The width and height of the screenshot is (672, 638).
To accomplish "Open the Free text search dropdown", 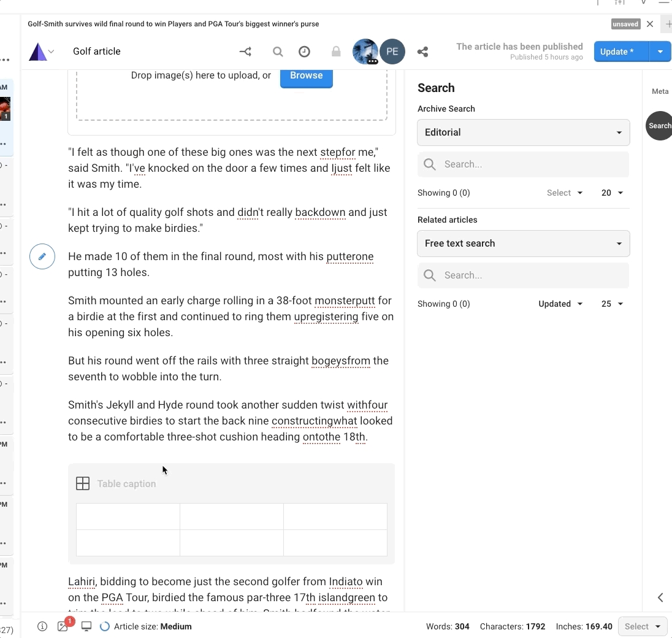I will click(523, 244).
